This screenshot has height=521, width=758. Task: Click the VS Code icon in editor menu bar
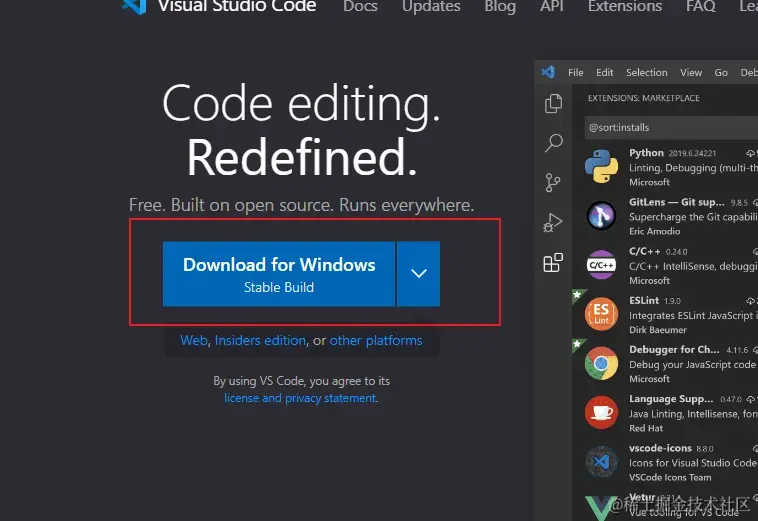[x=548, y=72]
